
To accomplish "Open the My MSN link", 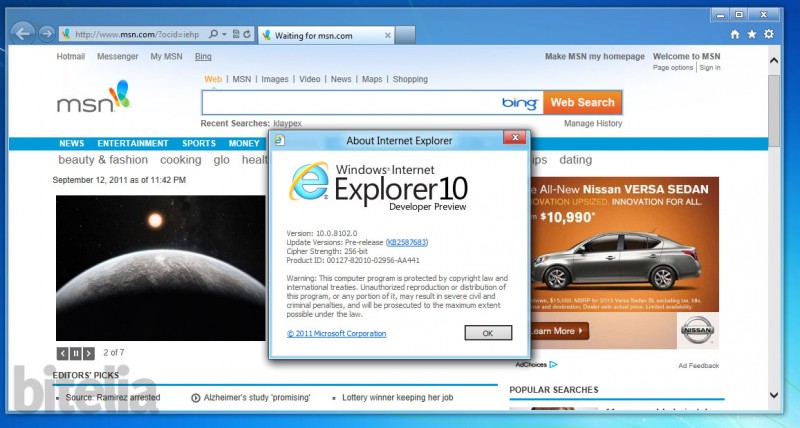I will click(x=166, y=56).
